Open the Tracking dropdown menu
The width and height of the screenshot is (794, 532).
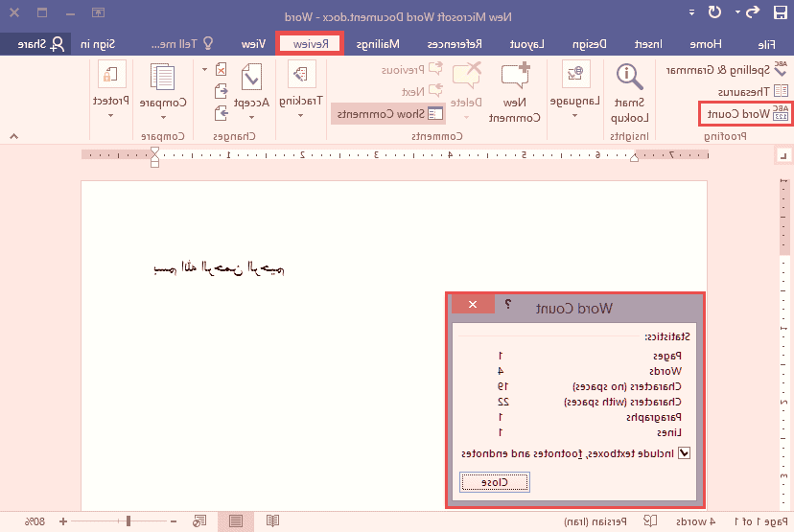pos(301,115)
